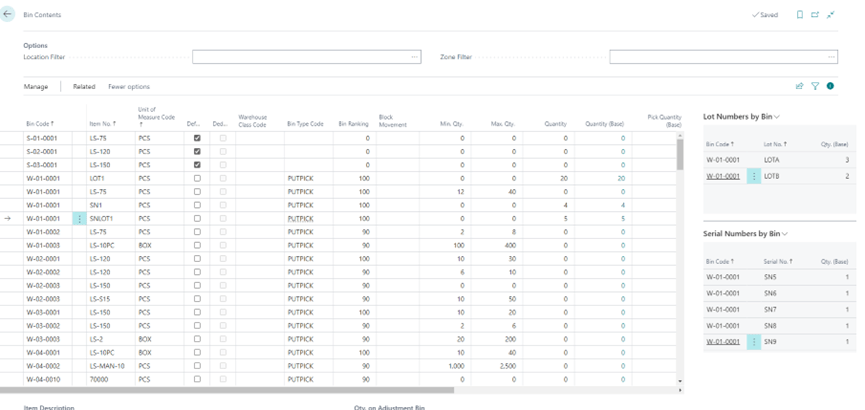The image size is (865, 410).
Task: Click the bookmark icon next to Saved
Action: coord(800,15)
